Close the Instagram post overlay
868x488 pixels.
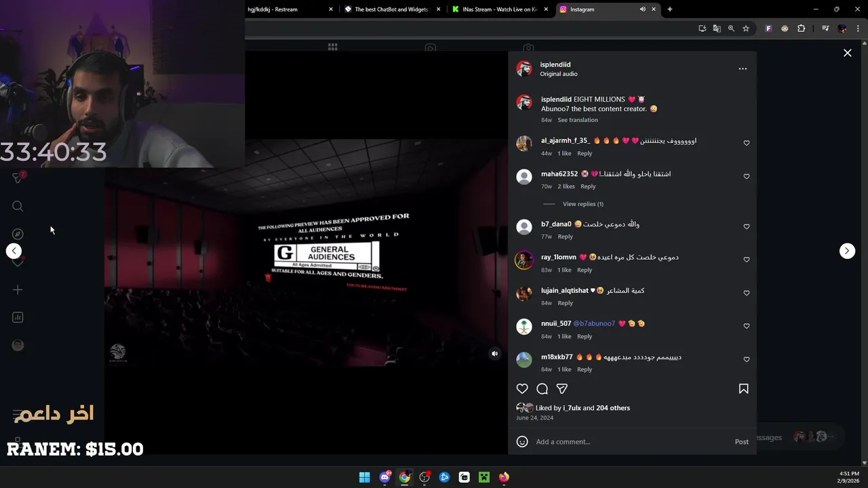[x=847, y=53]
